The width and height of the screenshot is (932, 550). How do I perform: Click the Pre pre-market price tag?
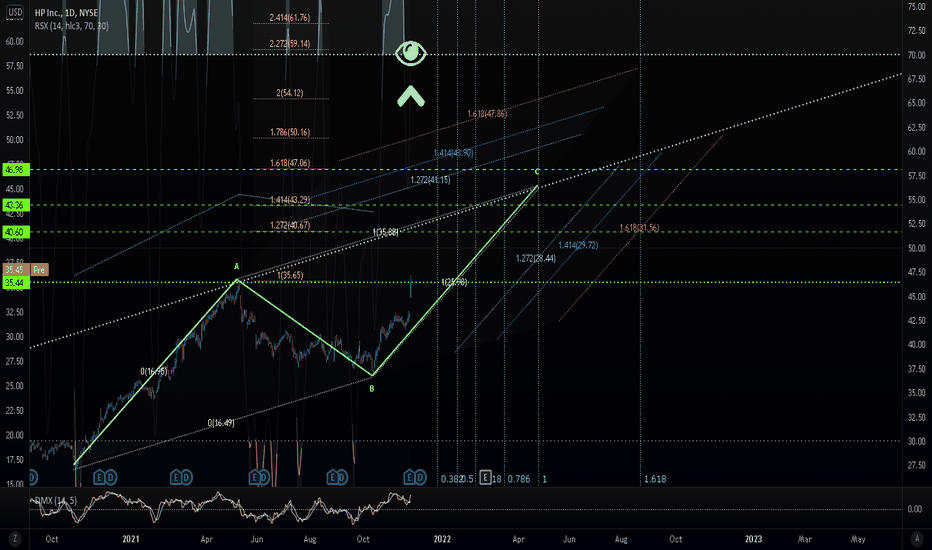39,269
